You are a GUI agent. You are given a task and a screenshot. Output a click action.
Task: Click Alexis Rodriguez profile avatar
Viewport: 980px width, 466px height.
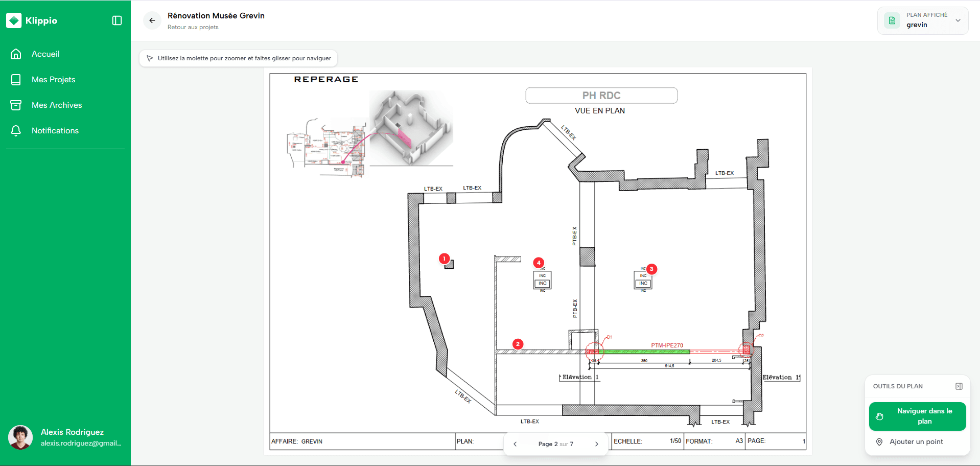click(x=20, y=437)
